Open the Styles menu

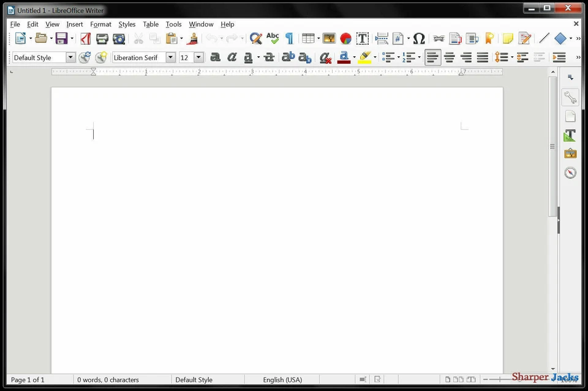pyautogui.click(x=126, y=24)
